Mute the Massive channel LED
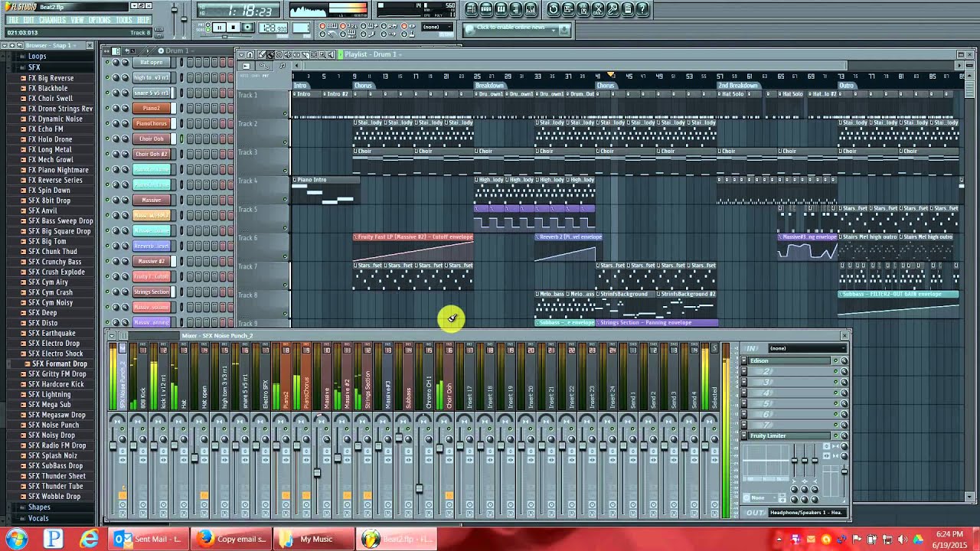 [107, 200]
